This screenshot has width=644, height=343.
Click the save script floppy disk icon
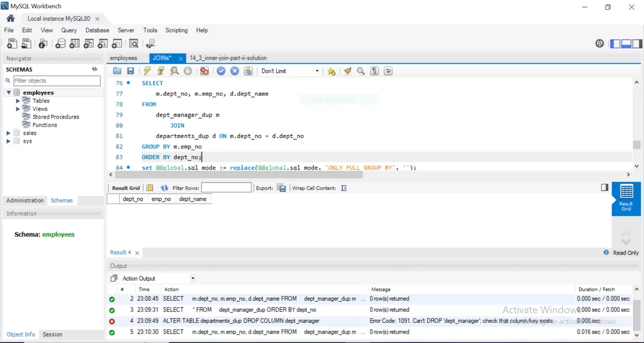tap(130, 71)
